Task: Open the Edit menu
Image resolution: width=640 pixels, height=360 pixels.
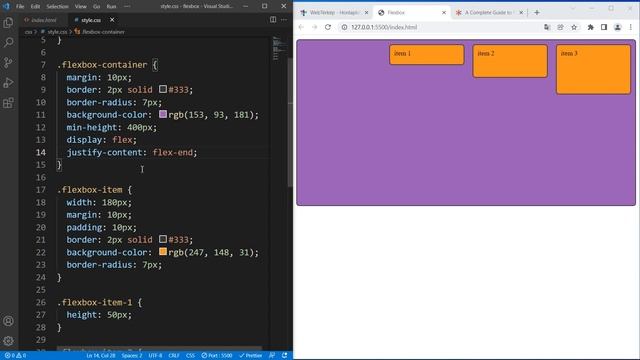Action: click(x=35, y=7)
